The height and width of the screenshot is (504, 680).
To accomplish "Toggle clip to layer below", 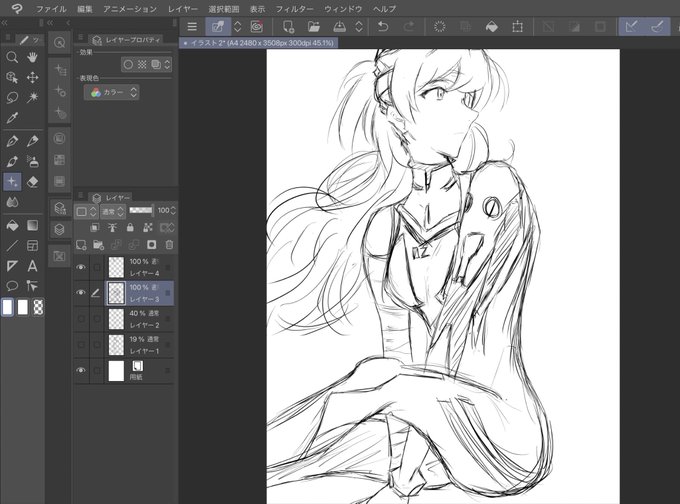I will 95,227.
